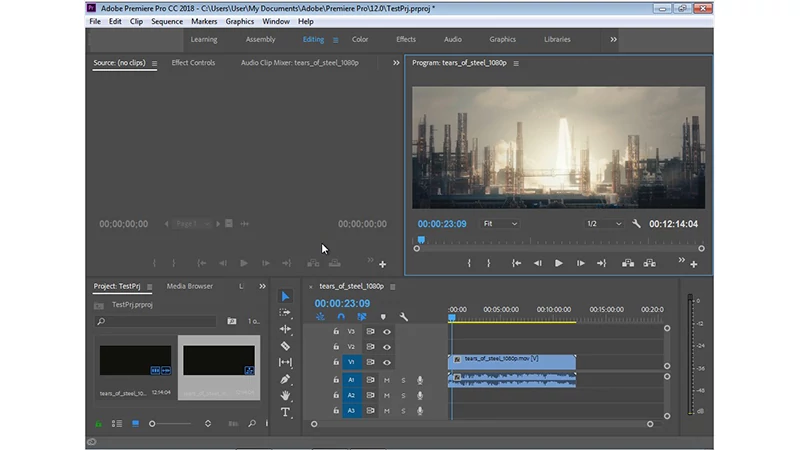Viewport: 800px width, 450px height.
Task: Click Find magnifier at Project panel bottom
Action: [x=252, y=423]
